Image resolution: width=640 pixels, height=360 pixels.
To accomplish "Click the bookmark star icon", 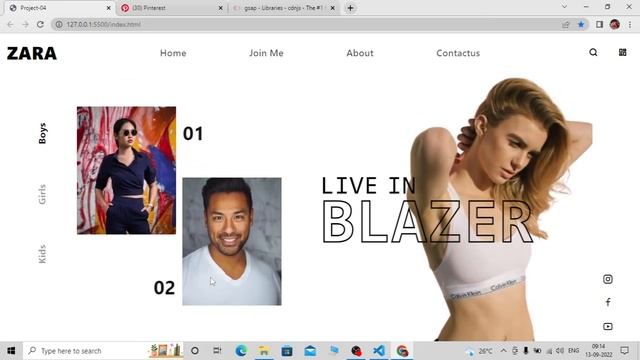I will coord(581,24).
